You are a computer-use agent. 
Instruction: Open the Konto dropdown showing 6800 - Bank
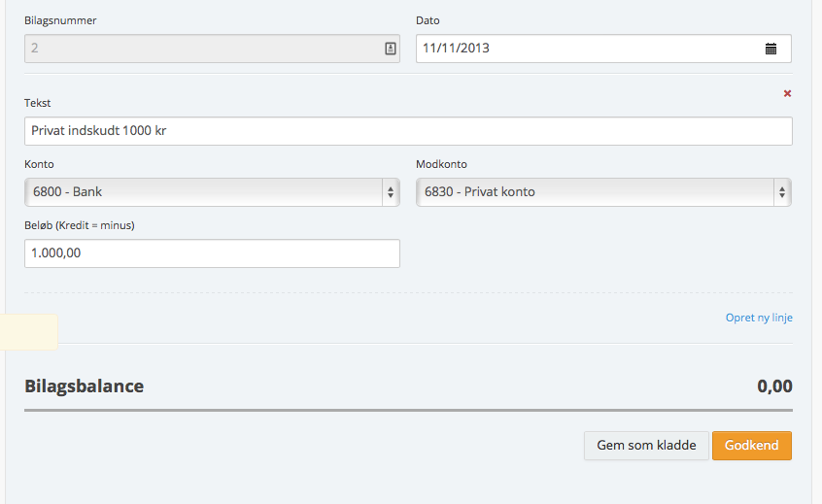[x=204, y=192]
